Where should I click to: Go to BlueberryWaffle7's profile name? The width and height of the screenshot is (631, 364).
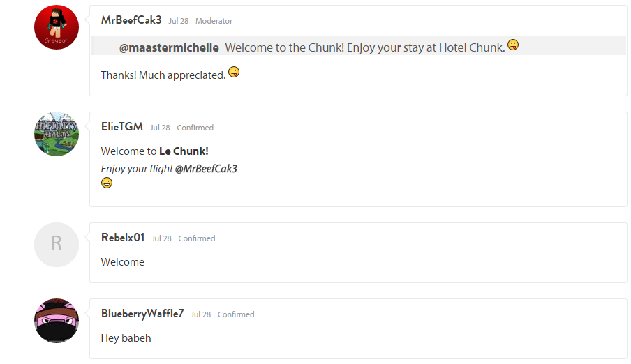click(x=142, y=314)
